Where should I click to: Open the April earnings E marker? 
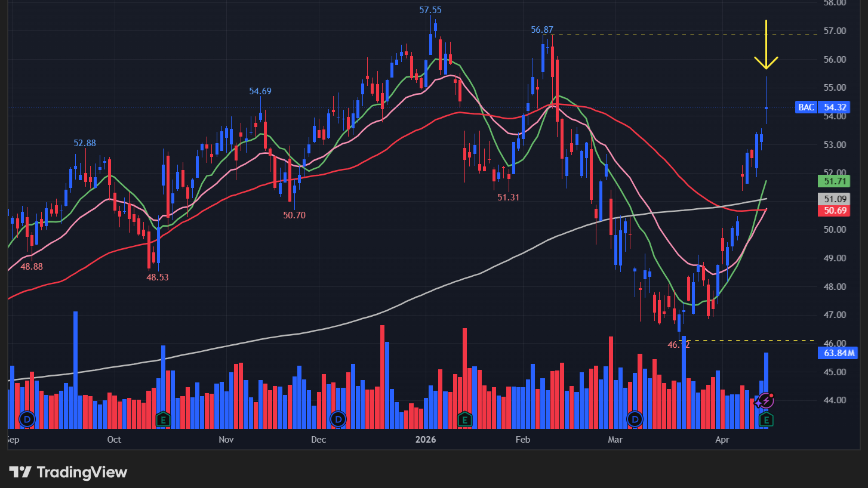tap(766, 420)
